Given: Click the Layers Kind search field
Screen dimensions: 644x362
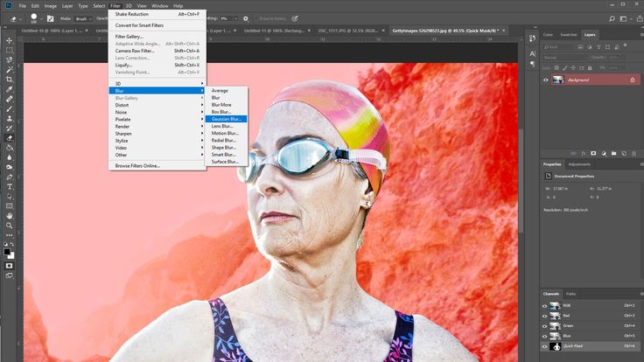Looking at the screenshot, I should 558,47.
